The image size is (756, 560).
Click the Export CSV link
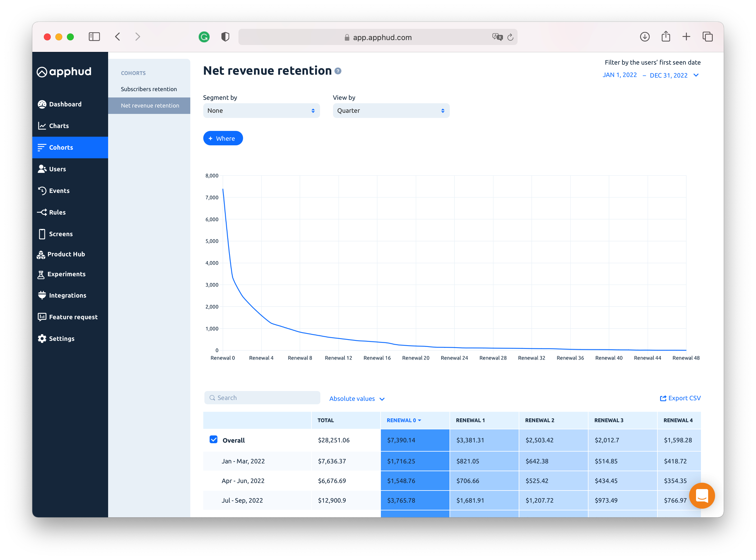click(x=680, y=398)
